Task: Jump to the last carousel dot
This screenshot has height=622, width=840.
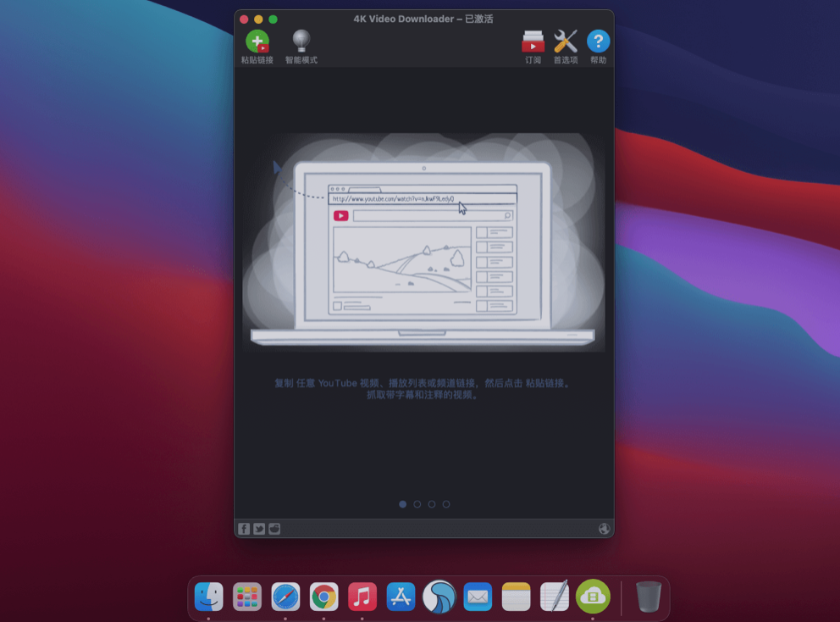Action: (446, 503)
